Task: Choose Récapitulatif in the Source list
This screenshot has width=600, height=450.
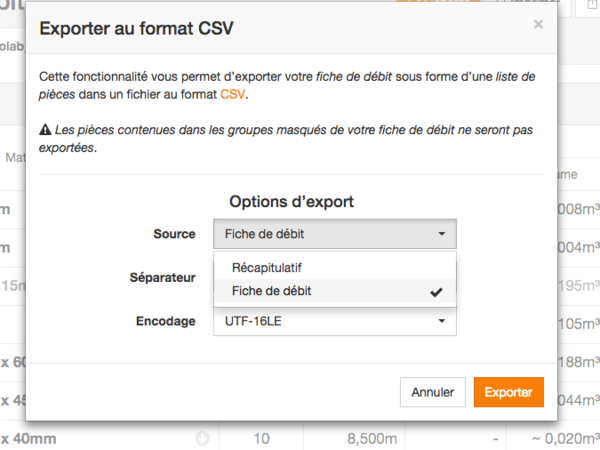Action: pos(267,268)
